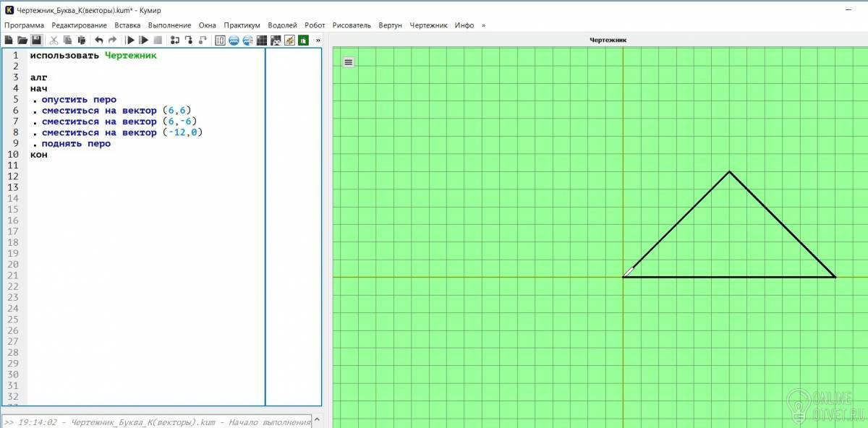Open the Окна menu
This screenshot has height=428, width=868.
click(208, 25)
